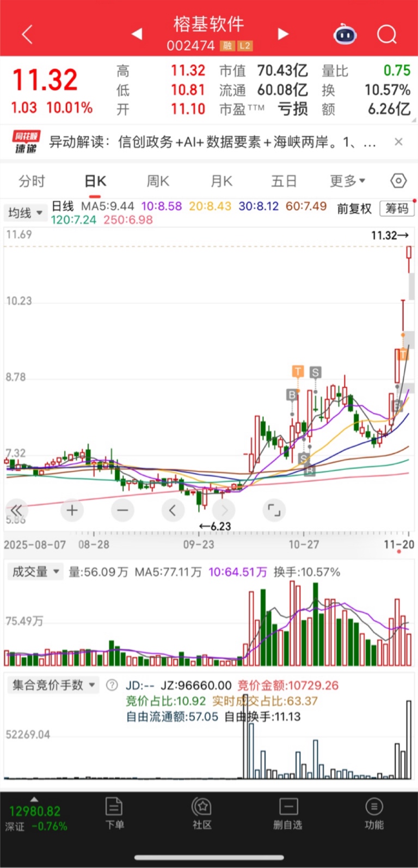This screenshot has width=418, height=868.
Task: Tap the 额 6.26亿 amount value
Action: [x=389, y=109]
